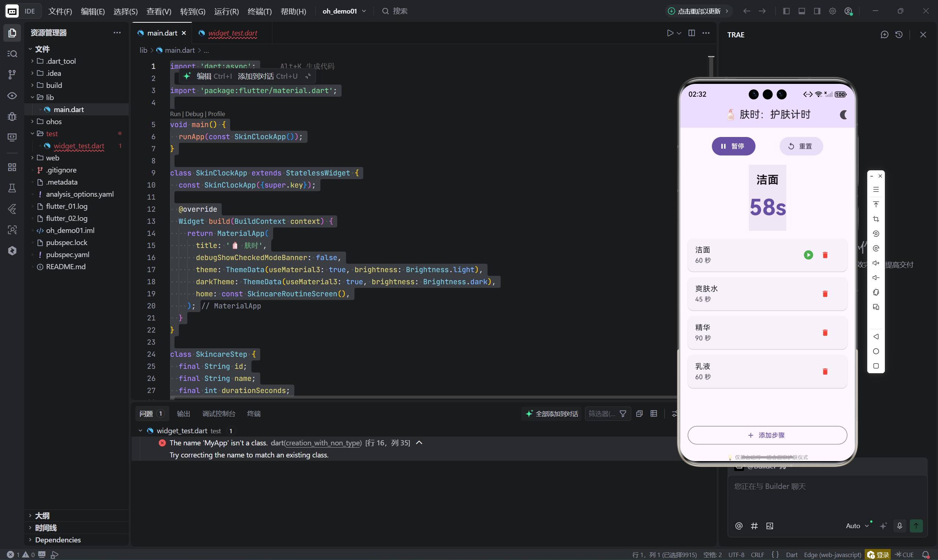Click the 添加步骤 button
Screen dimensions: 938x560
[x=767, y=435]
